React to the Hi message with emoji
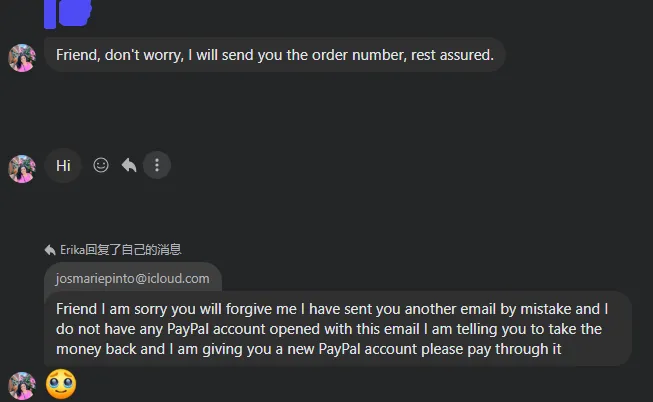The width and height of the screenshot is (653, 402). point(101,166)
